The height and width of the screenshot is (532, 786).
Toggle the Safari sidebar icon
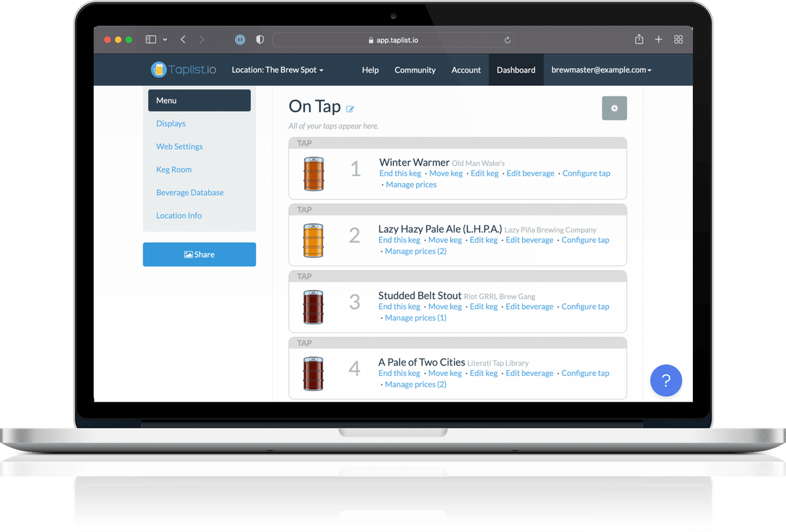pos(149,39)
